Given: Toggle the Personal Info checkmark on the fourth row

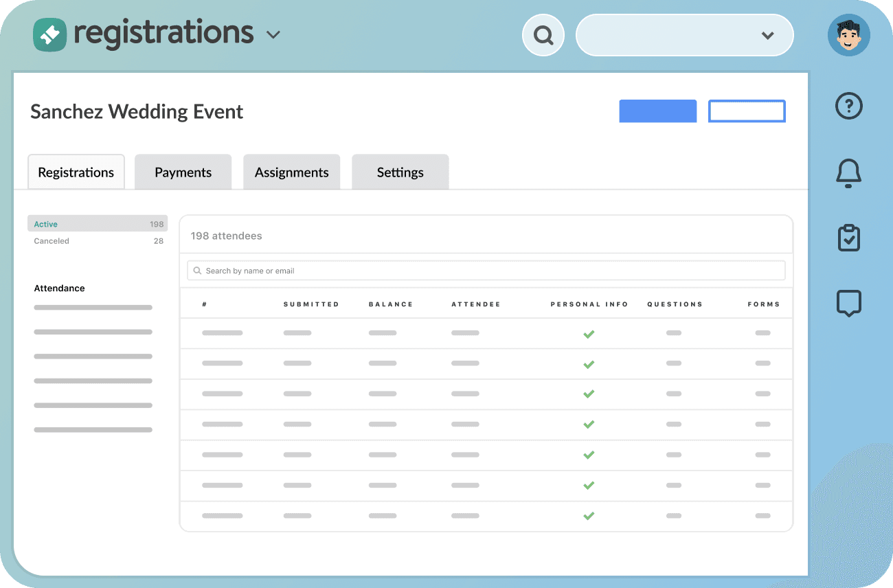Looking at the screenshot, I should (x=589, y=425).
